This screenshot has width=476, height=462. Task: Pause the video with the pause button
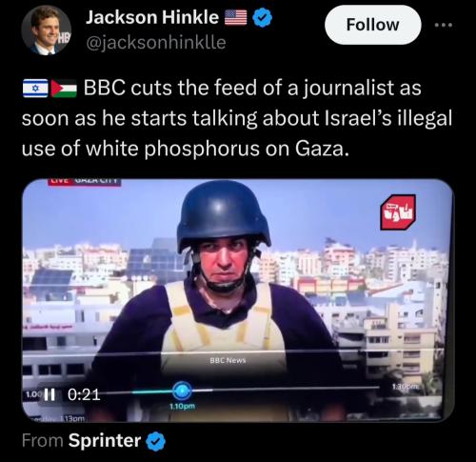click(49, 394)
